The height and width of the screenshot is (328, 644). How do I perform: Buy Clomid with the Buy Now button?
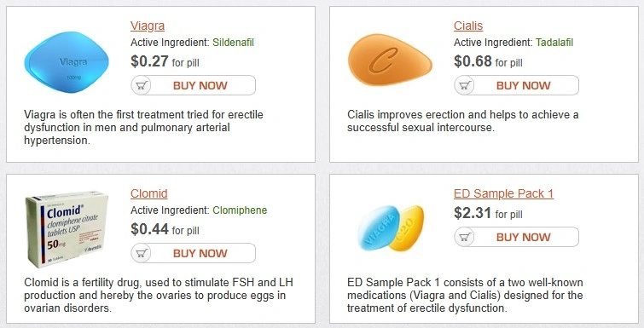point(193,253)
